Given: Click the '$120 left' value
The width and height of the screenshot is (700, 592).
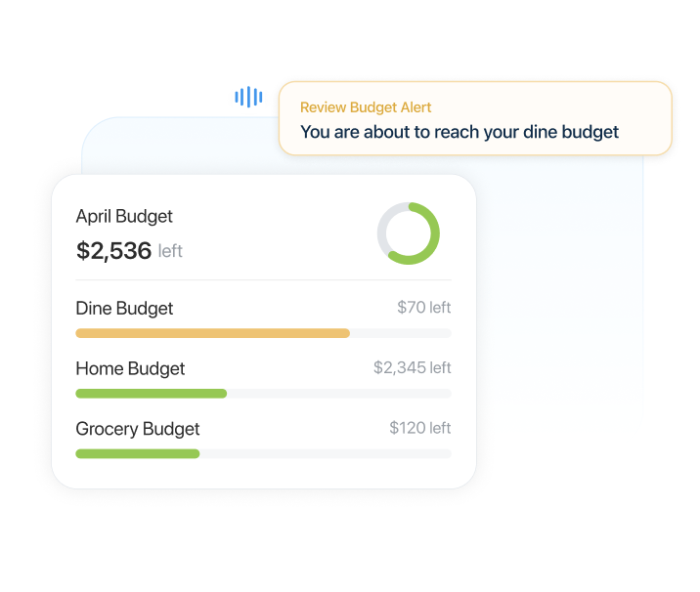Looking at the screenshot, I should (x=420, y=428).
